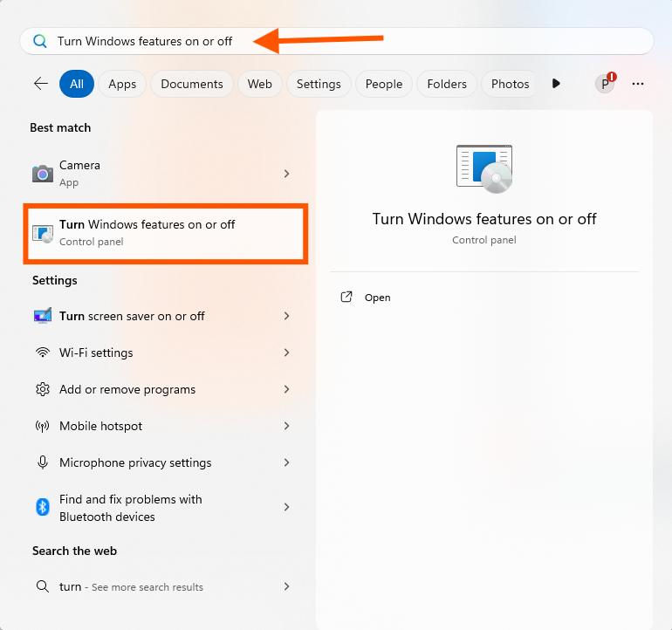Viewport: 672px width, 630px height.
Task: Open the Camera app result
Action: [x=162, y=174]
